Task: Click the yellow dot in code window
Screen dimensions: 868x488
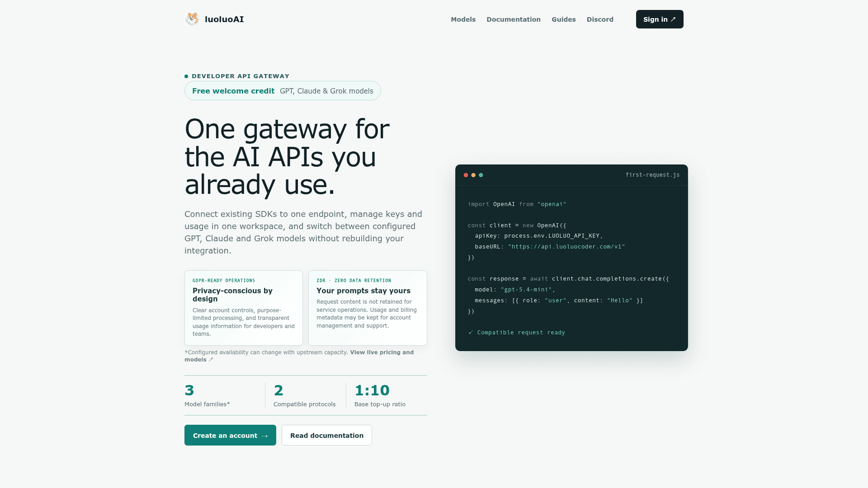Action: (x=473, y=175)
